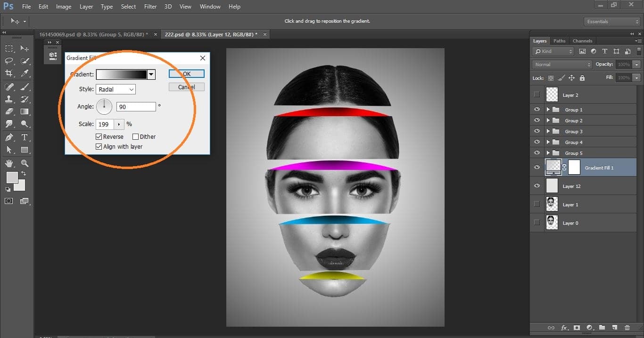The height and width of the screenshot is (338, 644).
Task: Expand the Group 1 folder
Action: pyautogui.click(x=548, y=109)
